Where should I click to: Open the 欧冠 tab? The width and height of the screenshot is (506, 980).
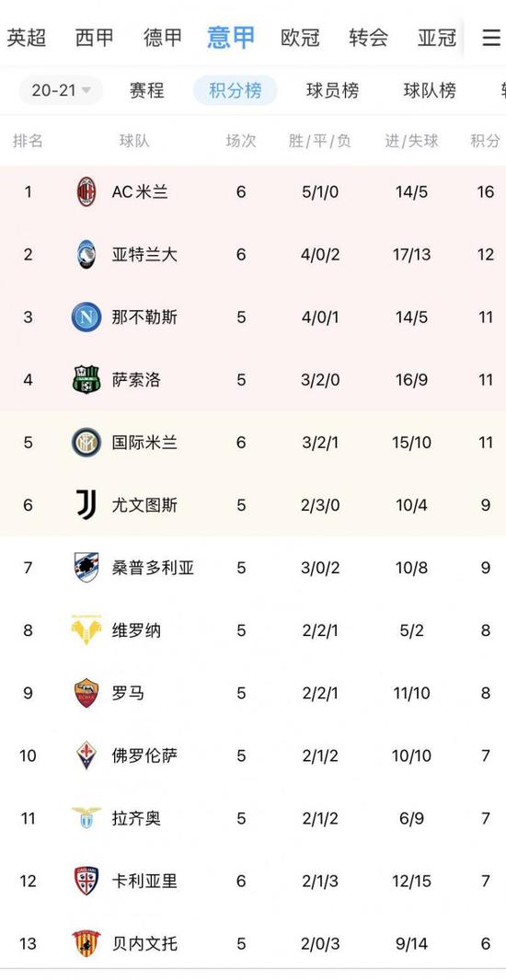pyautogui.click(x=300, y=38)
